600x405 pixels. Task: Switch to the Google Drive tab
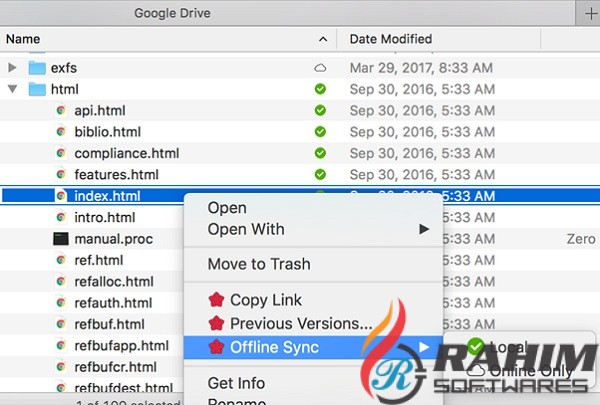pos(172,13)
